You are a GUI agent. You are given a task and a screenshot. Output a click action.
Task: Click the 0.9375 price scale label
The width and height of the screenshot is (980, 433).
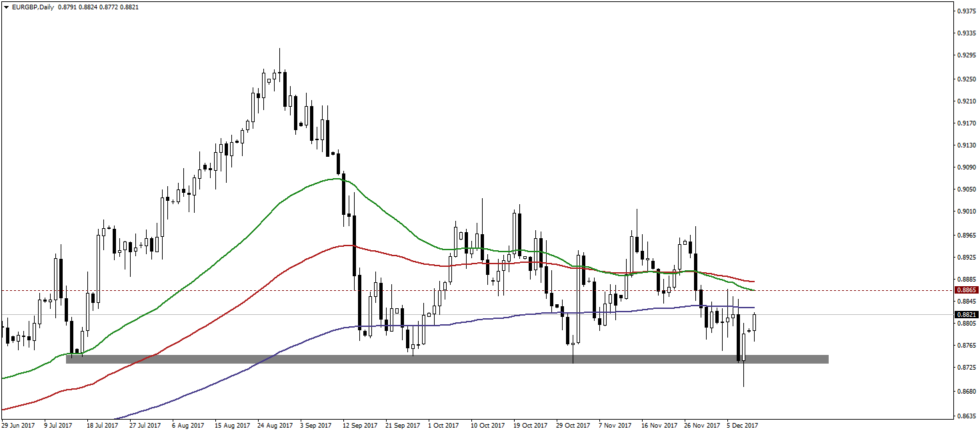(x=967, y=11)
